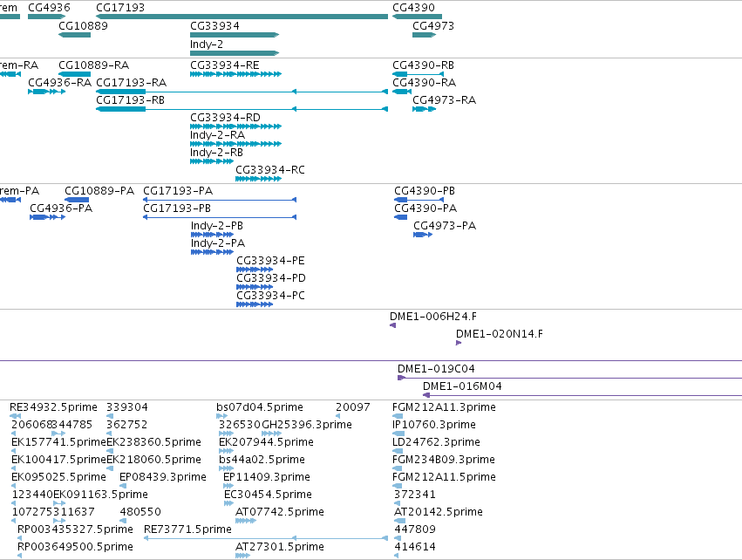Click the AT27301.5prime EST label

point(280,547)
